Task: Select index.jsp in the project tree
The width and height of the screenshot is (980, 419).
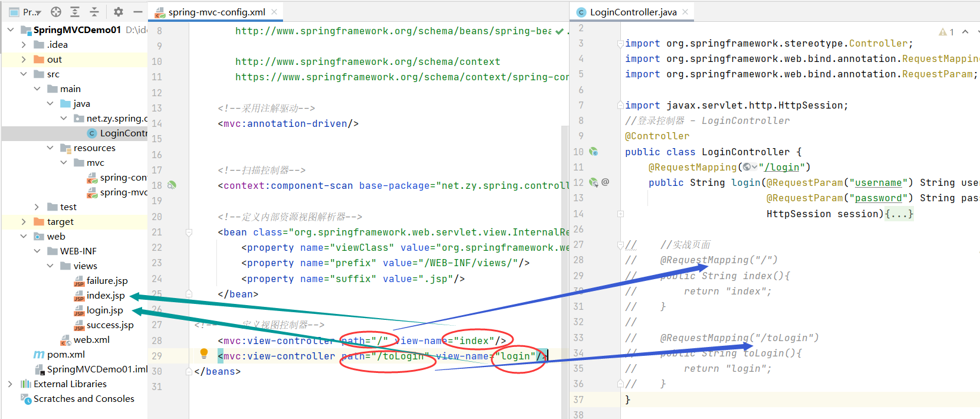Action: [99, 295]
